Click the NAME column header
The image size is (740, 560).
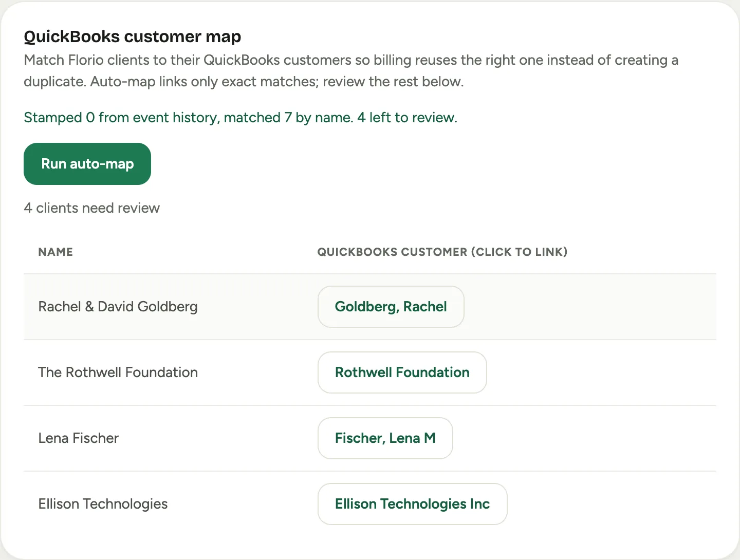pos(55,252)
